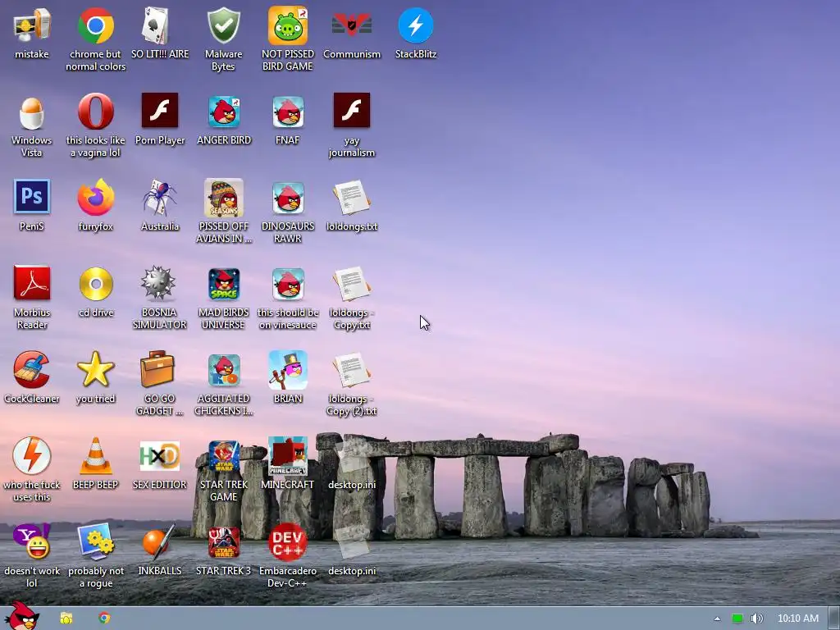Open 'Morbius Reader' Adobe PDF icon

pos(32,299)
